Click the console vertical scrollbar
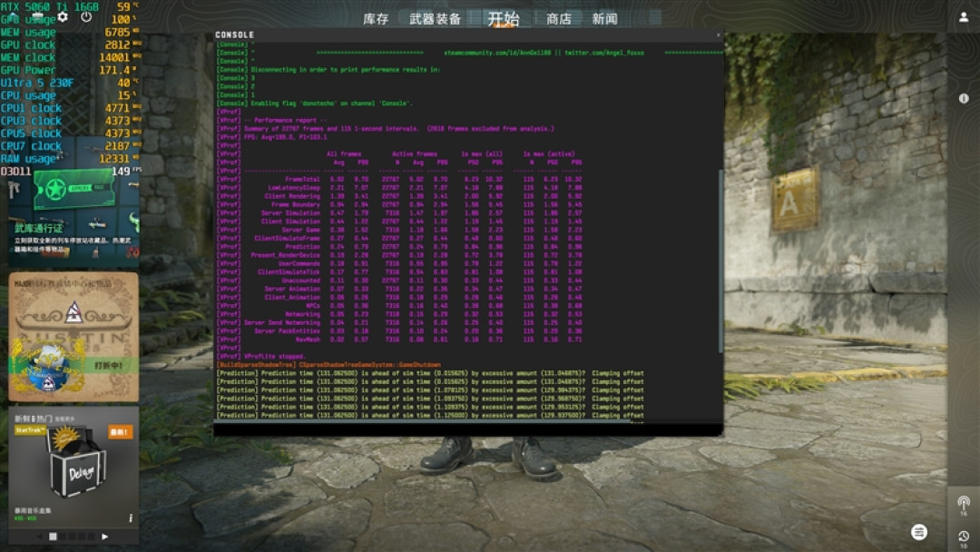This screenshot has width=980, height=552. (720, 260)
